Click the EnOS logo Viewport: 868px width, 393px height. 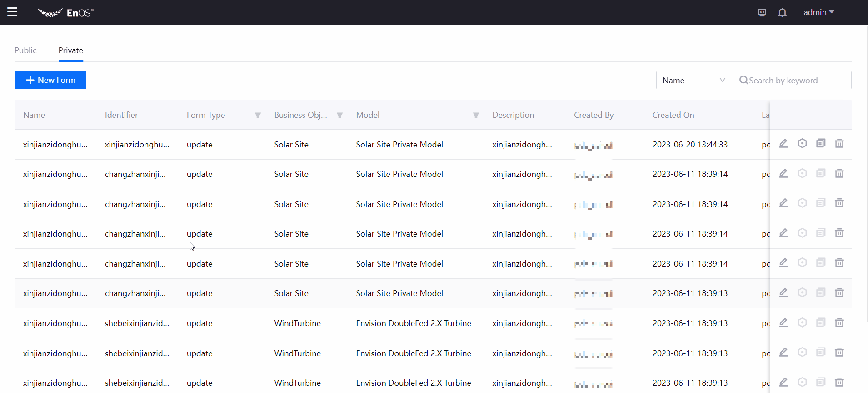tap(65, 13)
